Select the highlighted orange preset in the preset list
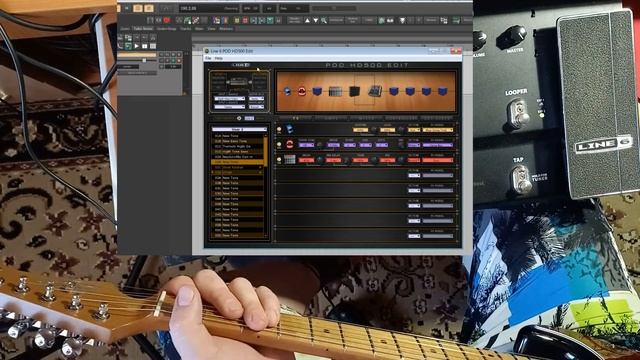This screenshot has width=640, height=360. 237,162
